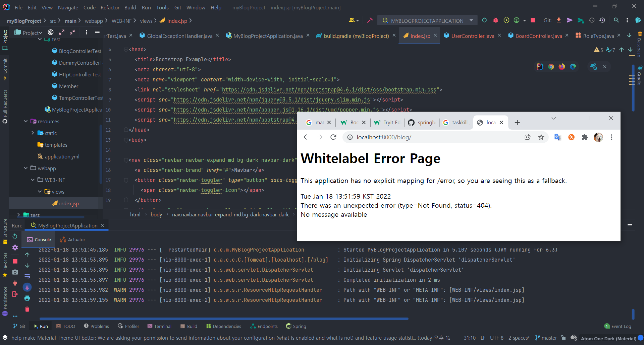
Task: Reload the browser page
Action: 333,137
